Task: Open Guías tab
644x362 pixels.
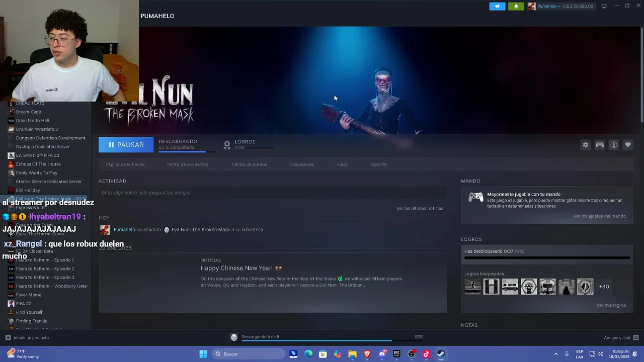Action: [x=342, y=164]
